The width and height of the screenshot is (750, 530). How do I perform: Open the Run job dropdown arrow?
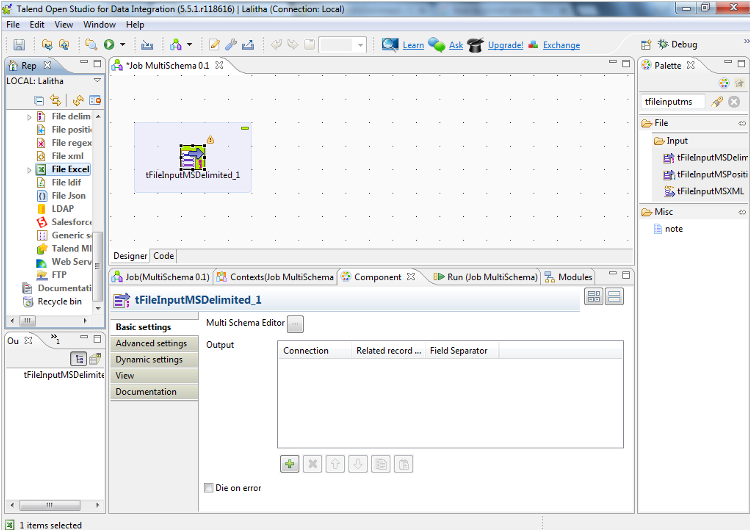[x=122, y=44]
